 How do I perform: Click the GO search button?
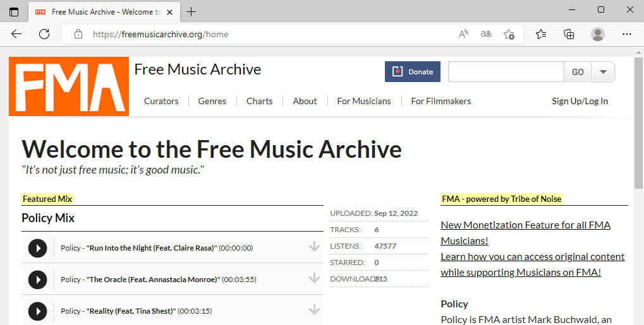tap(578, 72)
